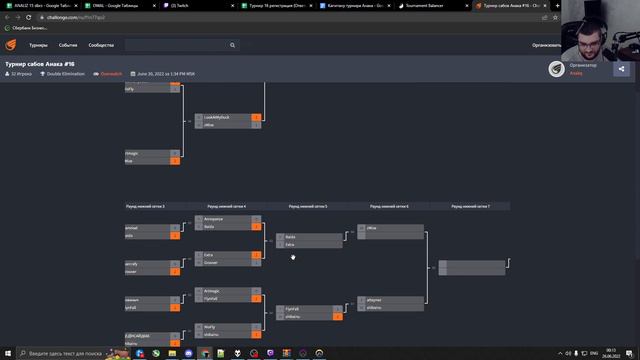Click the volume icon in system tray
This screenshot has height=360, width=640.
568,353
